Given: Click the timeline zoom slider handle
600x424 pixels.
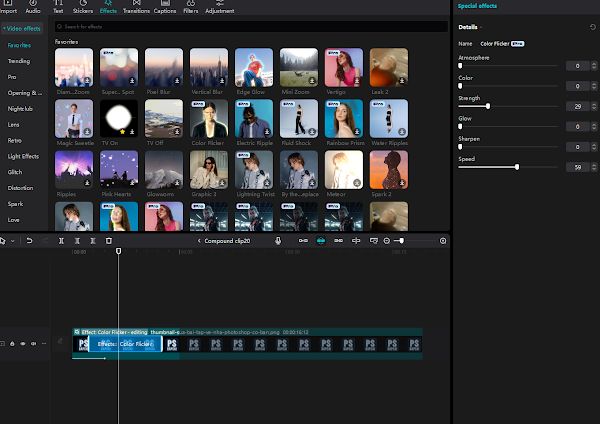Looking at the screenshot, I should pos(401,241).
